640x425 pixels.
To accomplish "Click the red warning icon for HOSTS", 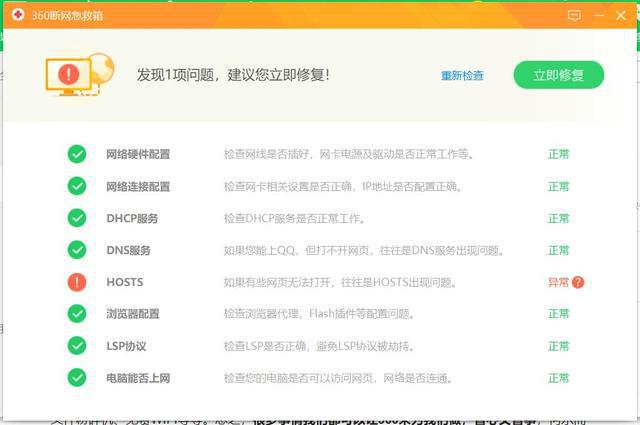I will [x=77, y=282].
